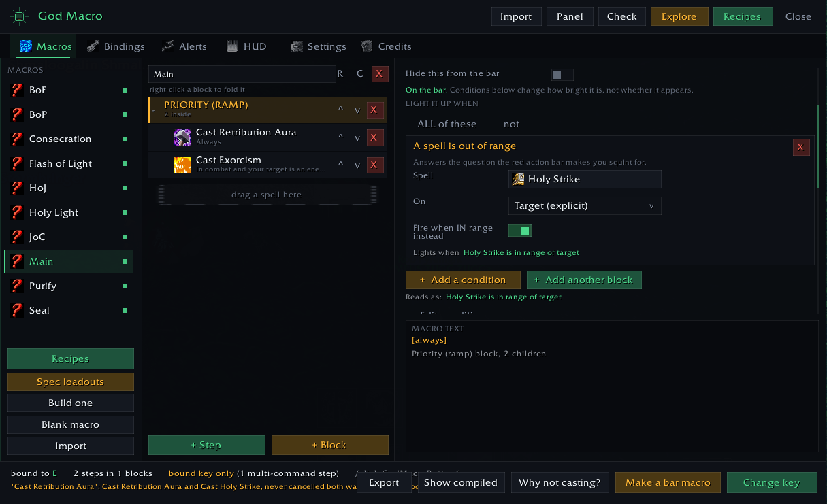Click the Cast Retribution Aura spell icon
827x504 pixels.
tap(182, 137)
